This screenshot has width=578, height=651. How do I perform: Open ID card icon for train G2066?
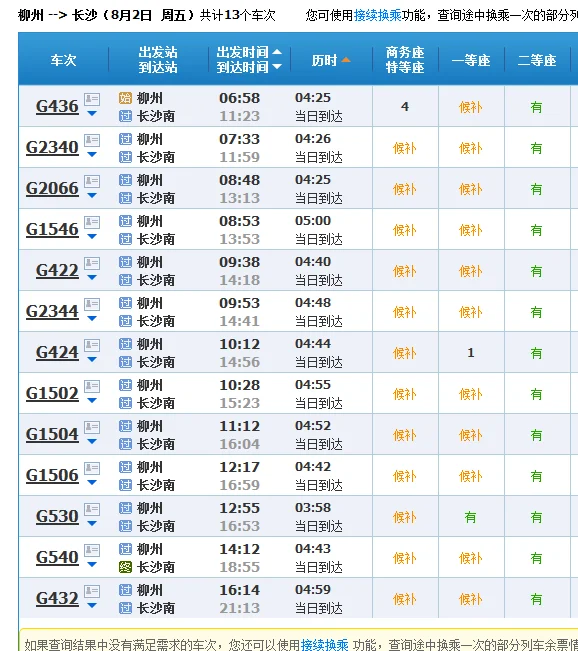pos(92,181)
